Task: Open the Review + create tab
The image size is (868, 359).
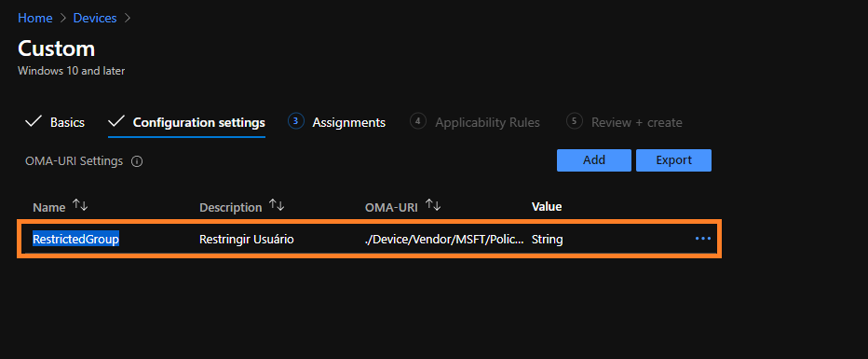Action: click(637, 122)
